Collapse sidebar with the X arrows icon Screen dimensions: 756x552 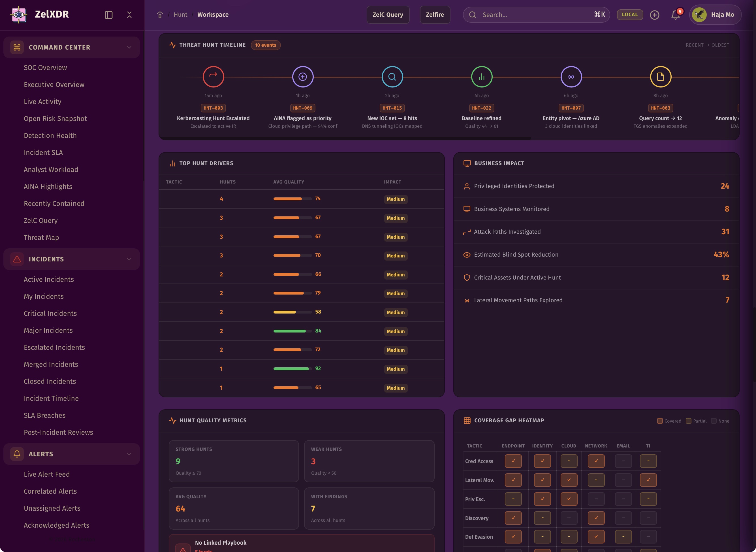(x=129, y=15)
